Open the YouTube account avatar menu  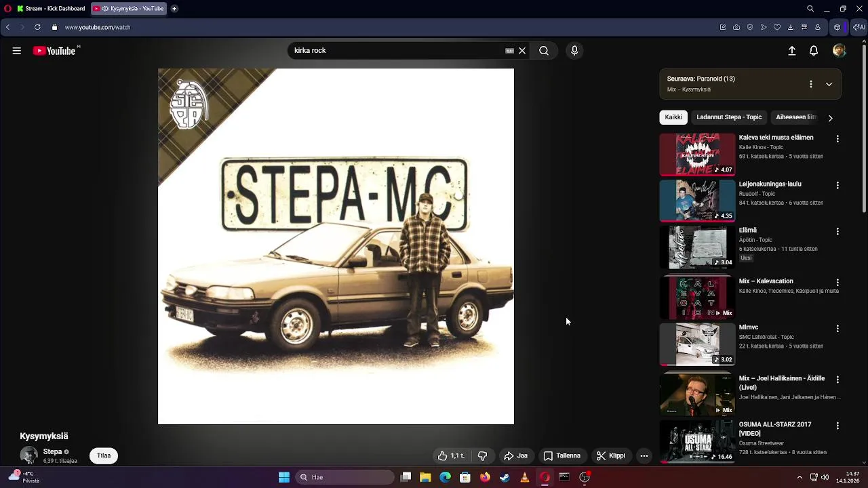[x=840, y=51]
